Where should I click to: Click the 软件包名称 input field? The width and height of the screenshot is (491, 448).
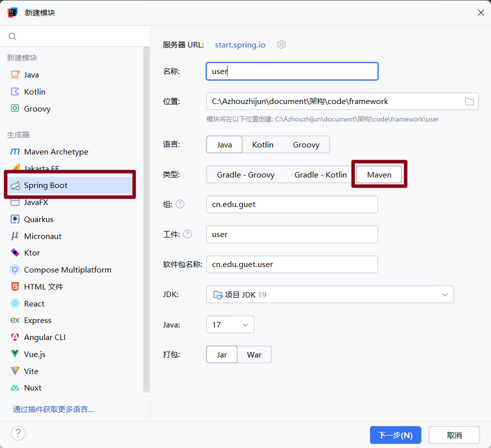click(x=292, y=264)
